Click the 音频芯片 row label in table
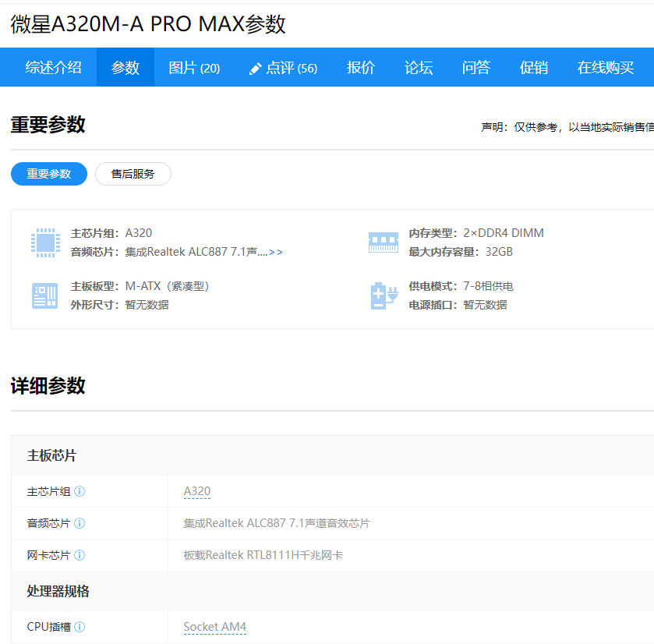 coord(48,523)
